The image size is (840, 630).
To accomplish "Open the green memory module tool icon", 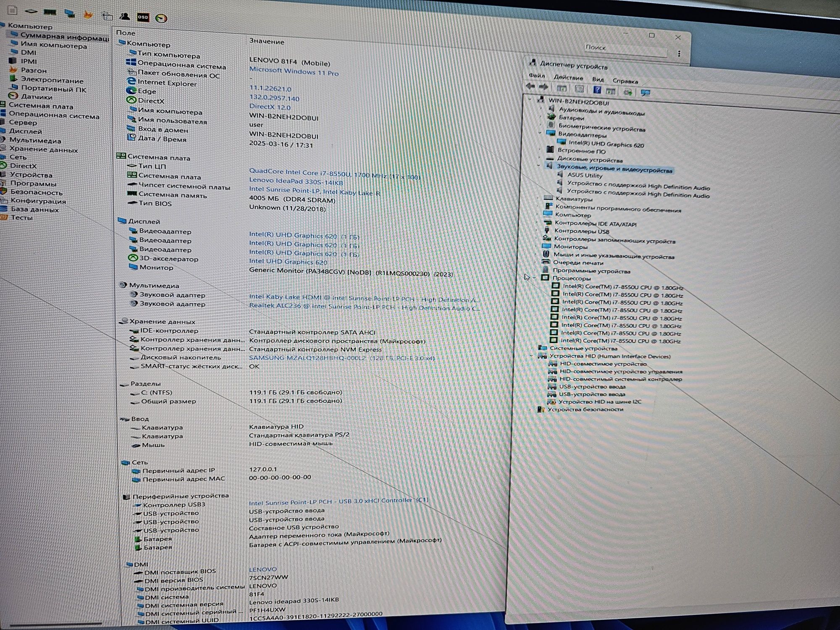I will point(50,12).
